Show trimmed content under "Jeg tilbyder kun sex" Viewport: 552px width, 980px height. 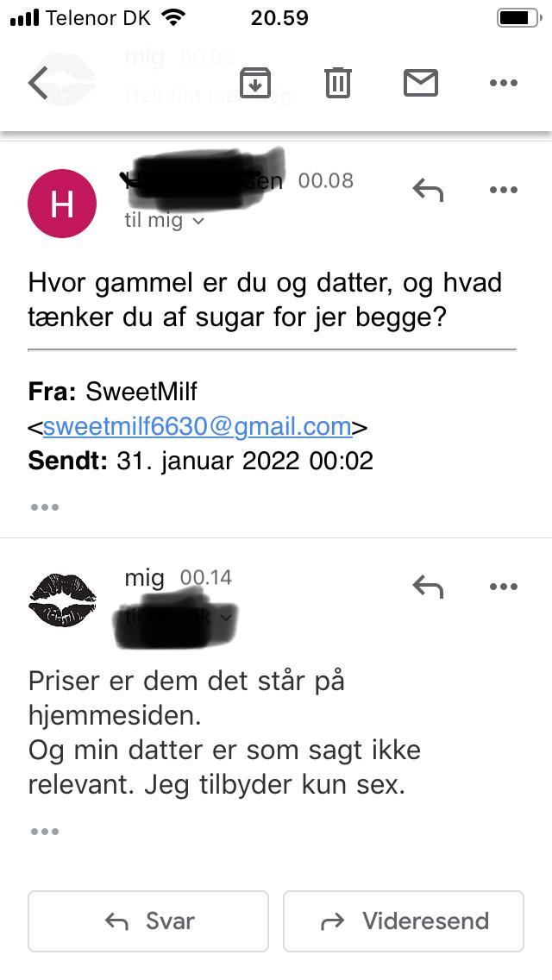44,832
